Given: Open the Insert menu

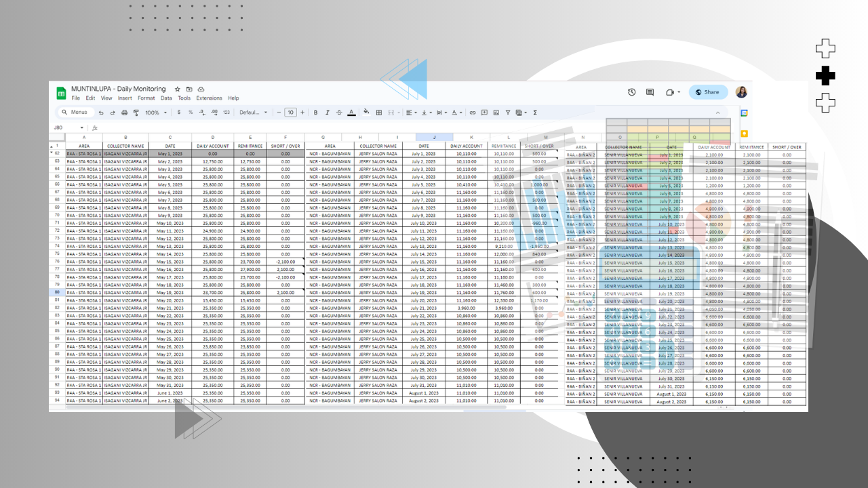Looking at the screenshot, I should 125,98.
